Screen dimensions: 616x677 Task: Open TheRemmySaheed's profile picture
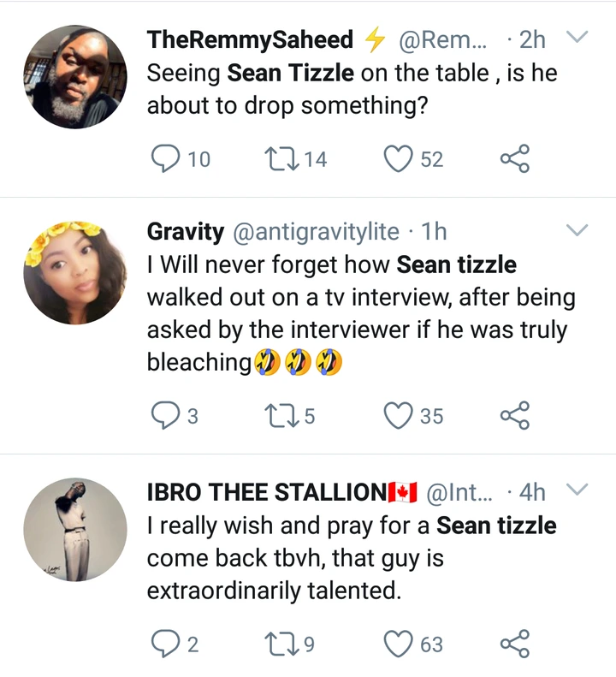tap(74, 76)
